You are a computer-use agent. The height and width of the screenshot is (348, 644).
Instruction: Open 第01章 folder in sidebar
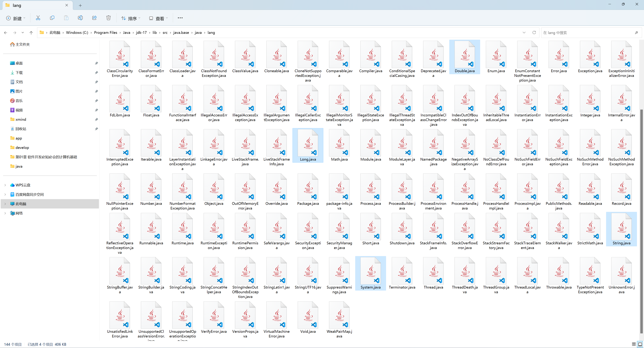tap(43, 157)
